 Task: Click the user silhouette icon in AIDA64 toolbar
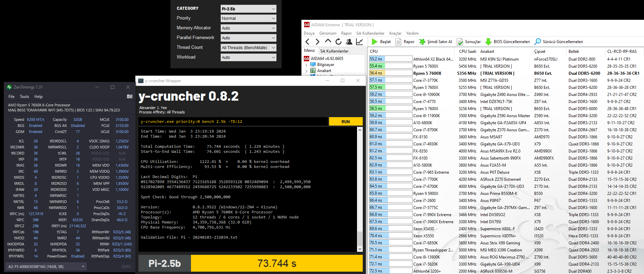[349, 42]
